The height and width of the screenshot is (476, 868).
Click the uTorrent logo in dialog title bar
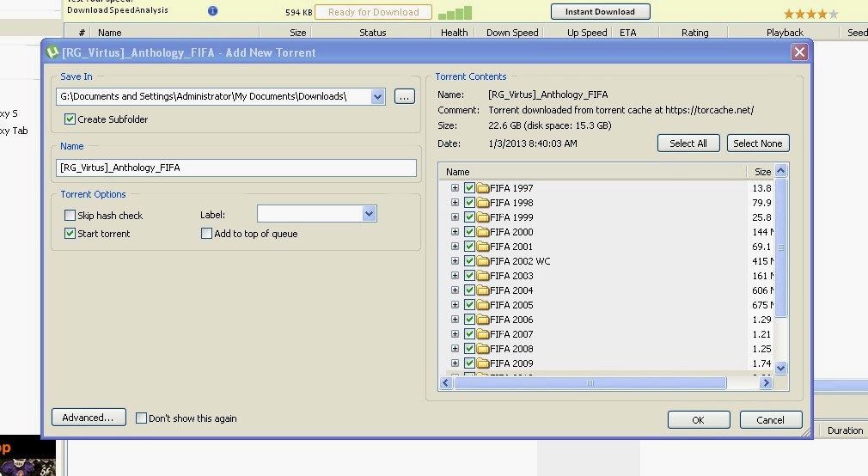point(52,52)
